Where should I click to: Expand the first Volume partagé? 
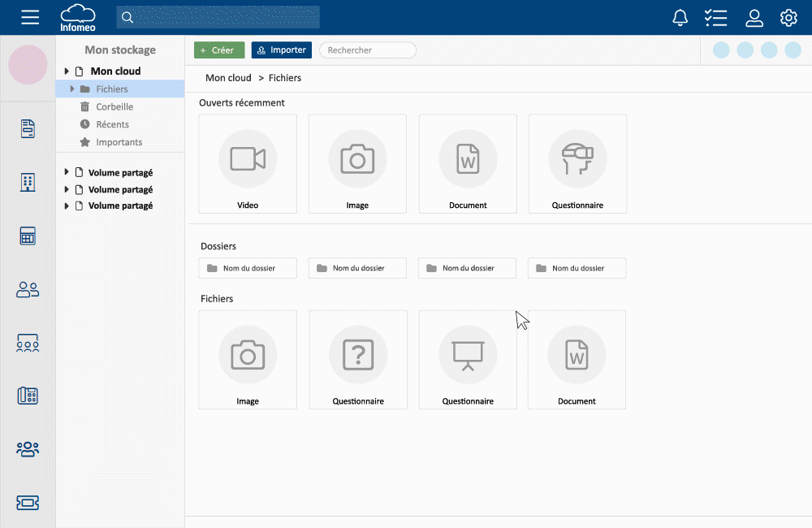coord(67,172)
